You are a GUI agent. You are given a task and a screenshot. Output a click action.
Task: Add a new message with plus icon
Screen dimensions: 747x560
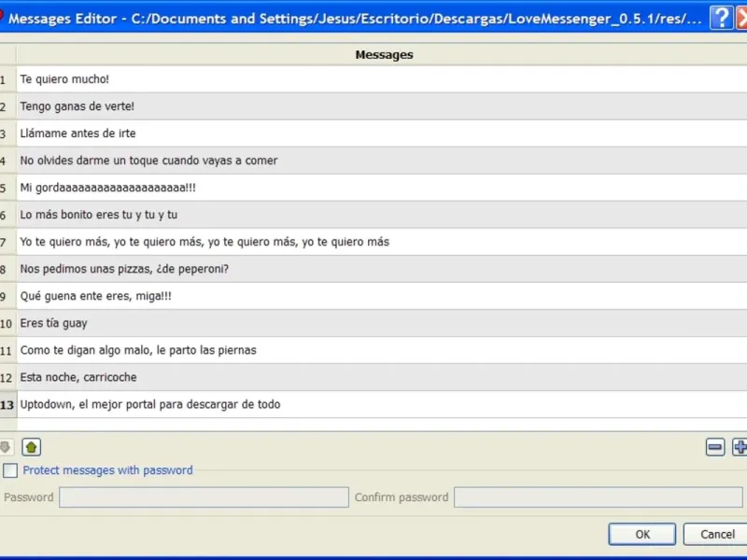pyautogui.click(x=740, y=447)
